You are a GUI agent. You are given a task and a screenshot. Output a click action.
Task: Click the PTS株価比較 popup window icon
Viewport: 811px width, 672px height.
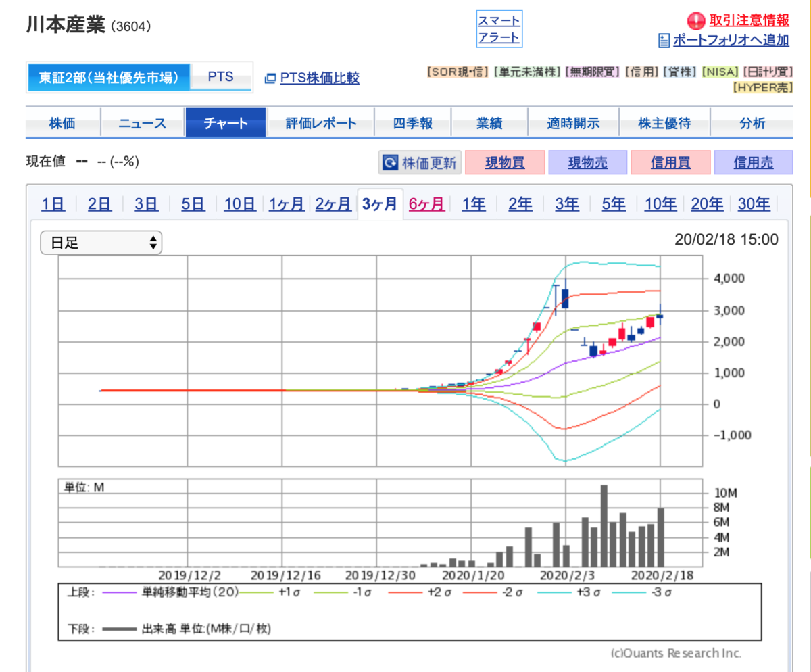pyautogui.click(x=270, y=78)
